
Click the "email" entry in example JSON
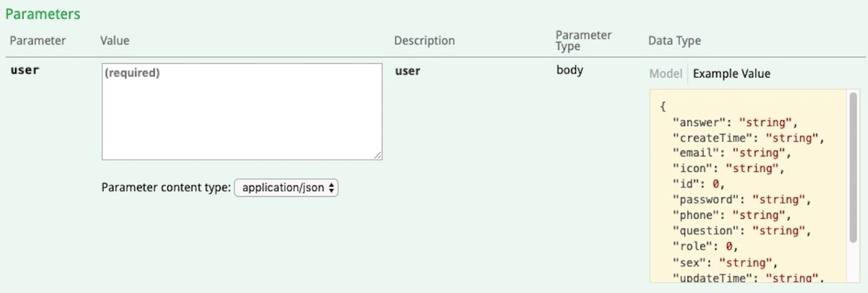tap(732, 153)
